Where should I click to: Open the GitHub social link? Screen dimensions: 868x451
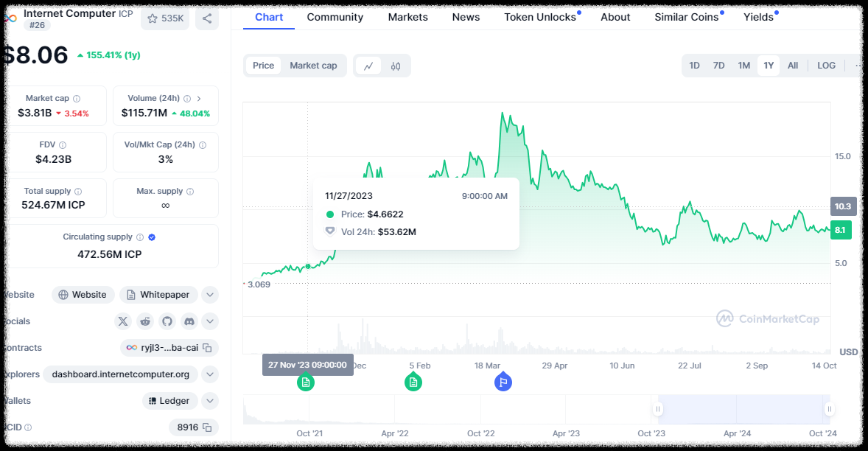point(167,321)
